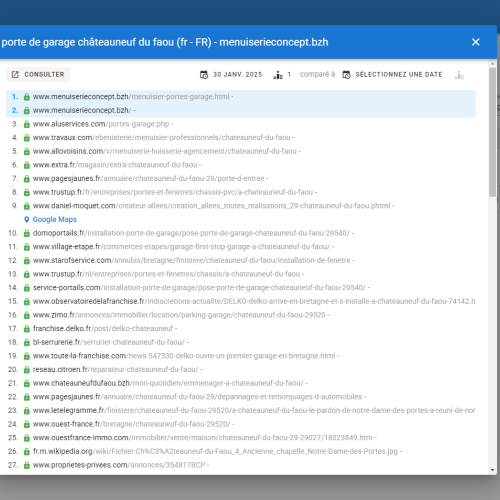The width and height of the screenshot is (500, 500).
Task: Open result 4, the www.travaux.com link
Action: 162,138
